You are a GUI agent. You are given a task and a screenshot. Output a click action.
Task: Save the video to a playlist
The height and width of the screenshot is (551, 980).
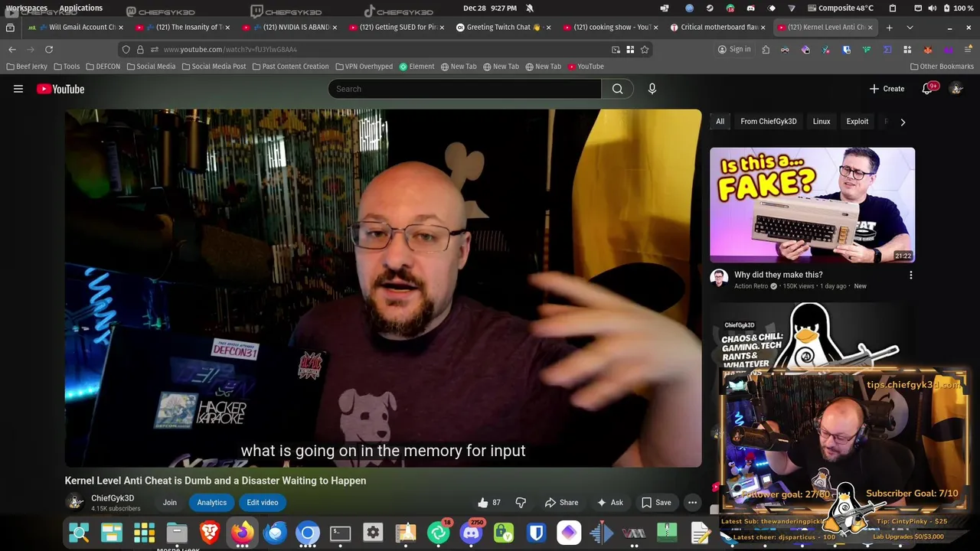(x=656, y=503)
